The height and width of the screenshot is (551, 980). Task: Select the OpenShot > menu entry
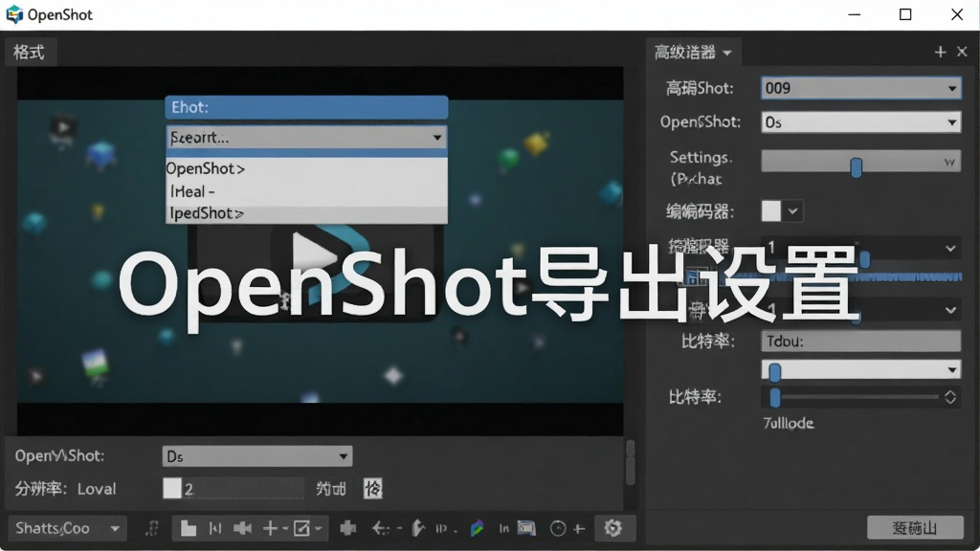click(306, 168)
